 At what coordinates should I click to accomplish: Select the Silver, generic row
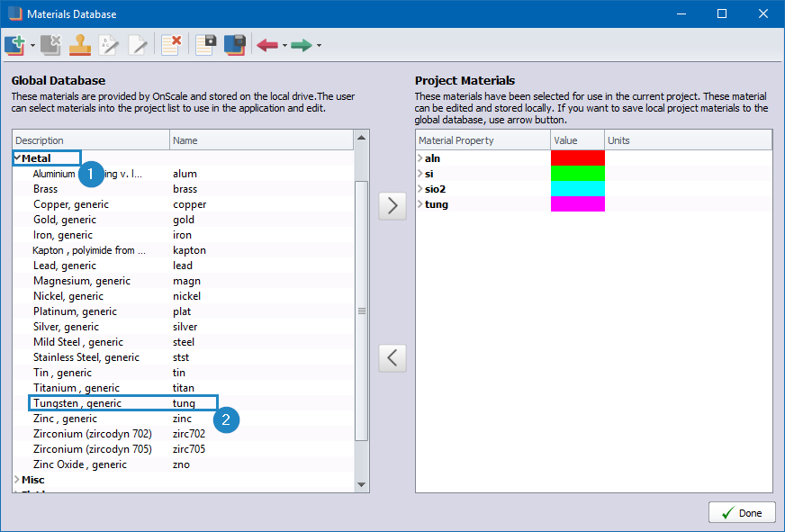184,326
